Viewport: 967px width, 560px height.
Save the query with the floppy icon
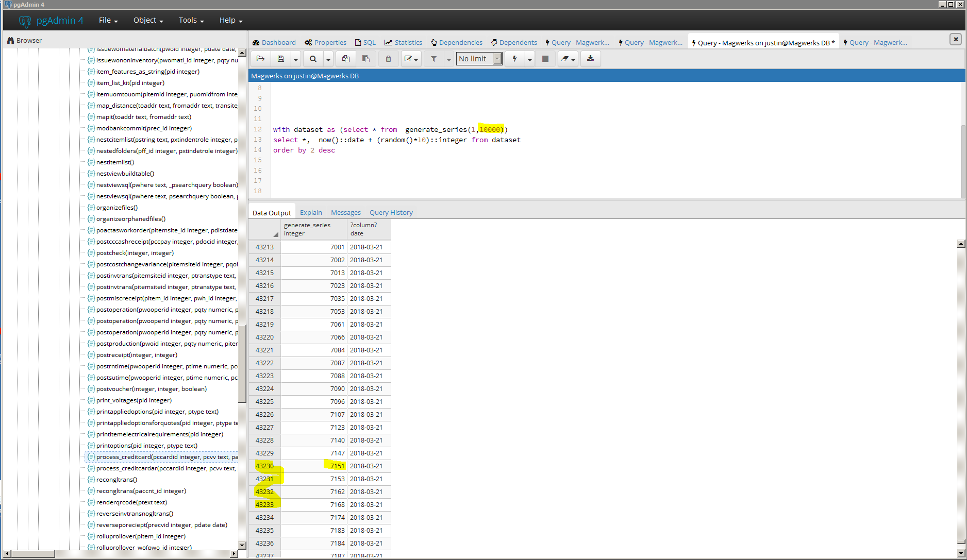click(x=281, y=59)
